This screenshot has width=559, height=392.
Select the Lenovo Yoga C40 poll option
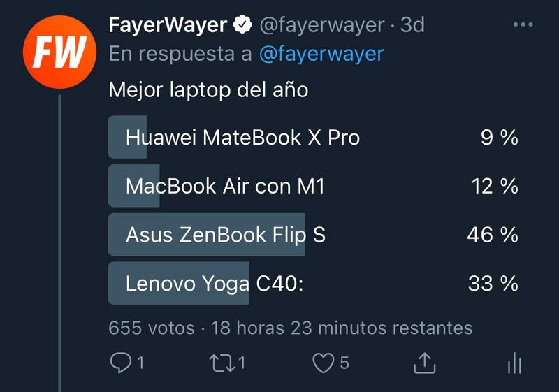[313, 284]
